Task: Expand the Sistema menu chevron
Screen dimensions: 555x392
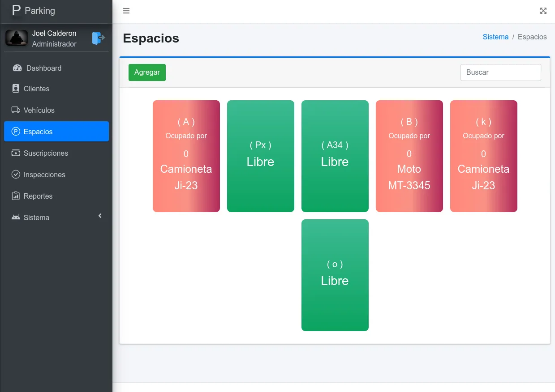Action: coord(100,216)
